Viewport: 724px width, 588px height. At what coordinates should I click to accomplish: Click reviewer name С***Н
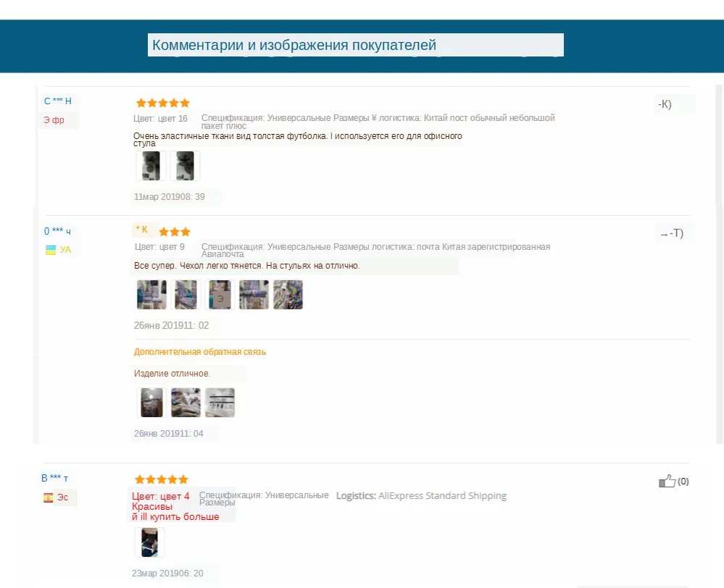coord(58,101)
